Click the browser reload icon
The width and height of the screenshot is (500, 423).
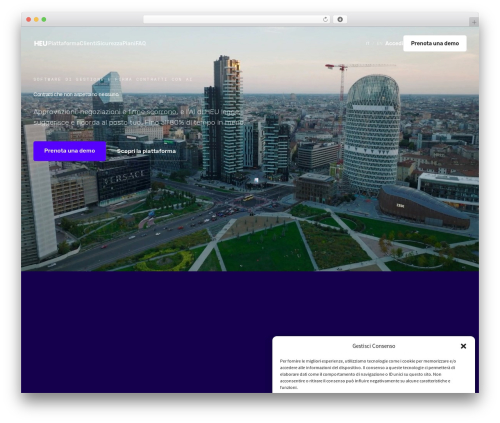[325, 19]
